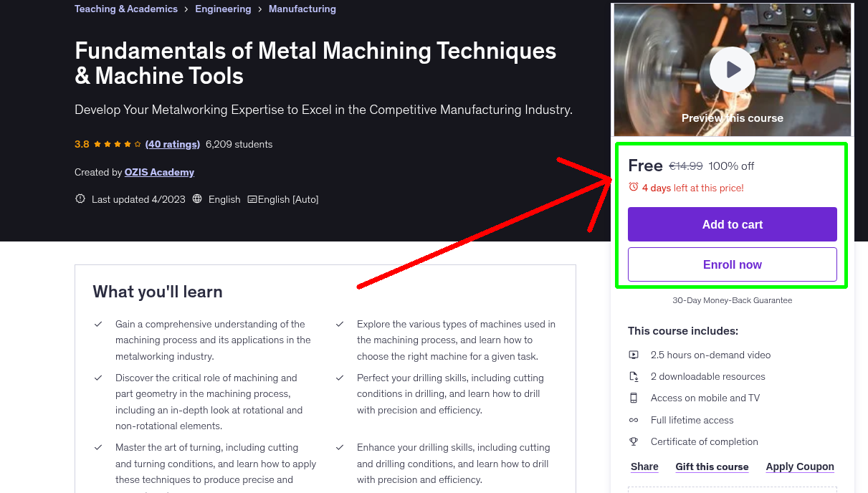Play the course preview video
Viewport: 868px width, 493px height.
732,69
